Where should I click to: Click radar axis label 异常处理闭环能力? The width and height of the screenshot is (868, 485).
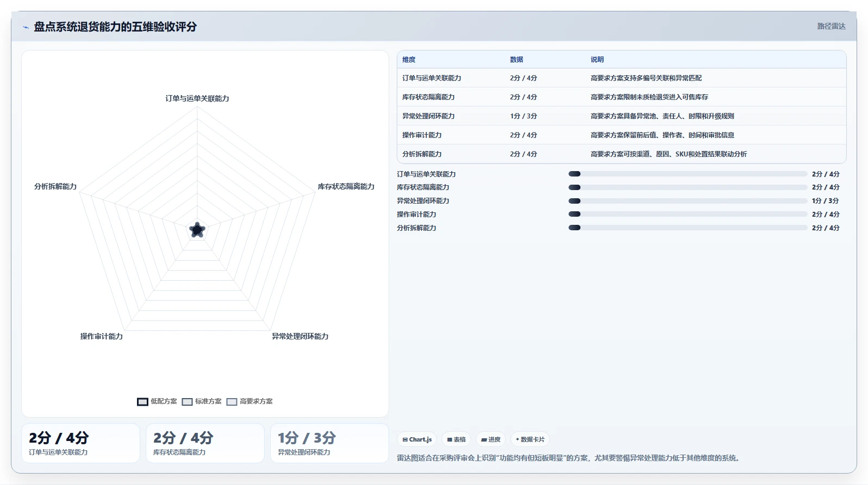[300, 336]
